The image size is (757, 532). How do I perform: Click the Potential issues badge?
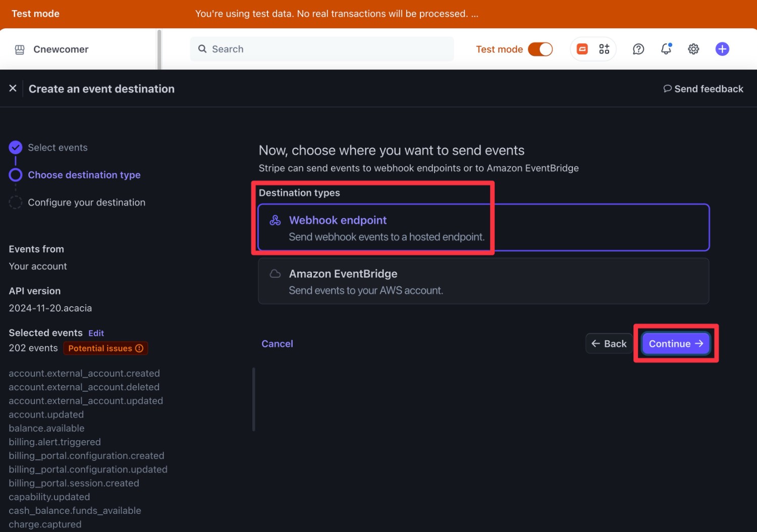[105, 348]
